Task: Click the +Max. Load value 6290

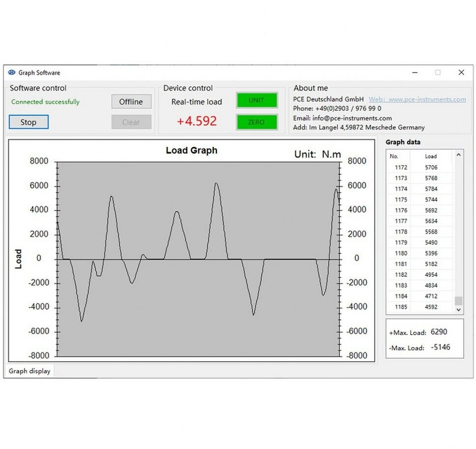Action: (439, 332)
